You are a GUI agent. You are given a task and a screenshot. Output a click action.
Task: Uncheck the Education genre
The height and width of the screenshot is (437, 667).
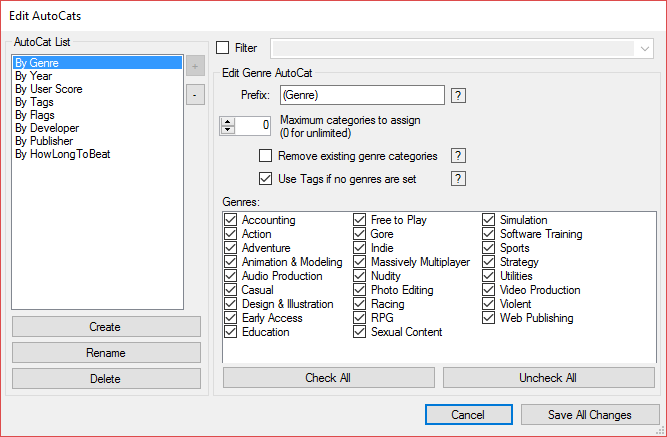231,332
